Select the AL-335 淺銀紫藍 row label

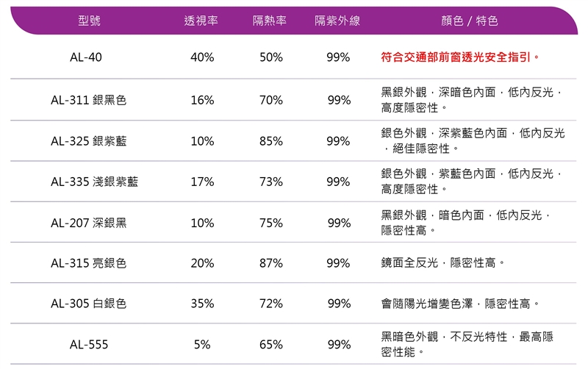pyautogui.click(x=94, y=182)
